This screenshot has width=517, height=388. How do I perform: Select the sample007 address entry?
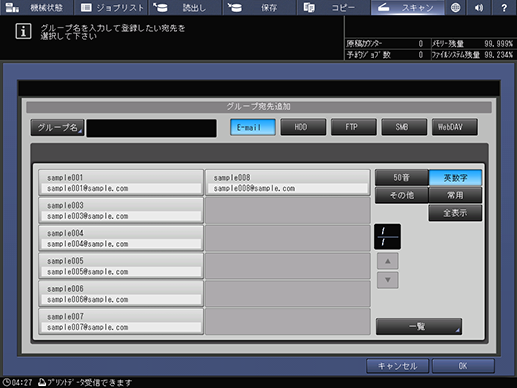121,321
